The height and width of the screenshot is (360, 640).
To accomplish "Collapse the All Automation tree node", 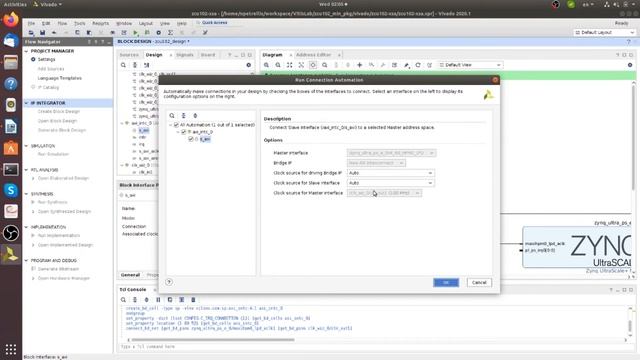I will pos(171,125).
